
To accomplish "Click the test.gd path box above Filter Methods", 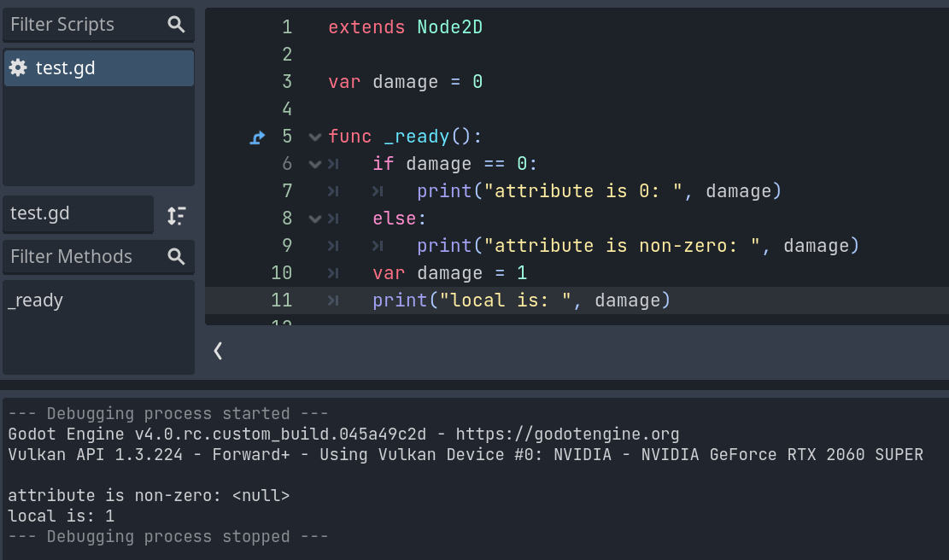I will tap(78, 213).
